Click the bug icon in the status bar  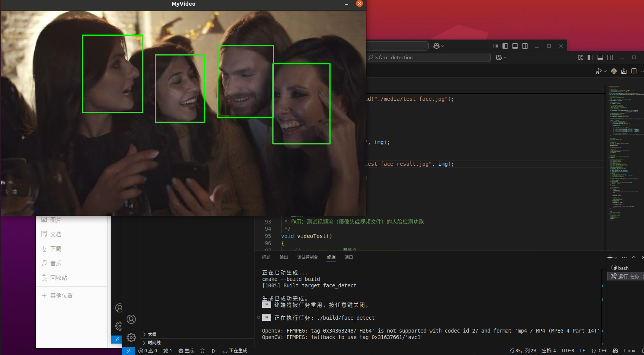coord(202,351)
